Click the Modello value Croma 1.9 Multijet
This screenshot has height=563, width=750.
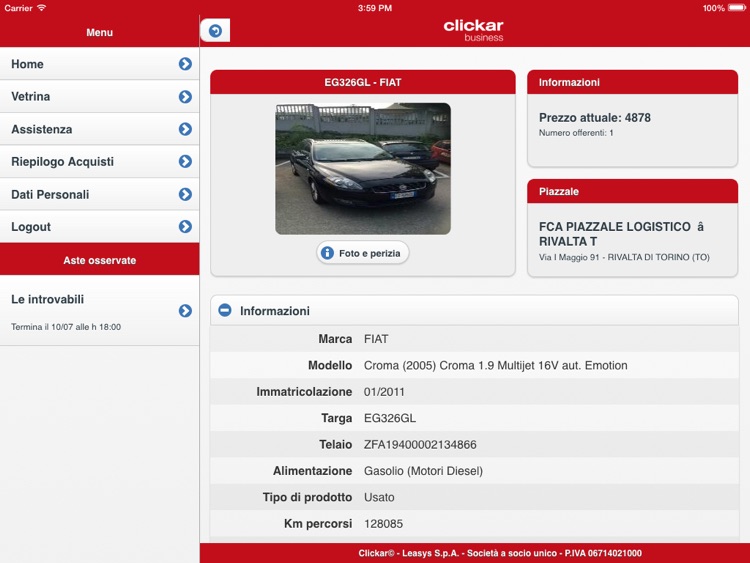point(496,365)
